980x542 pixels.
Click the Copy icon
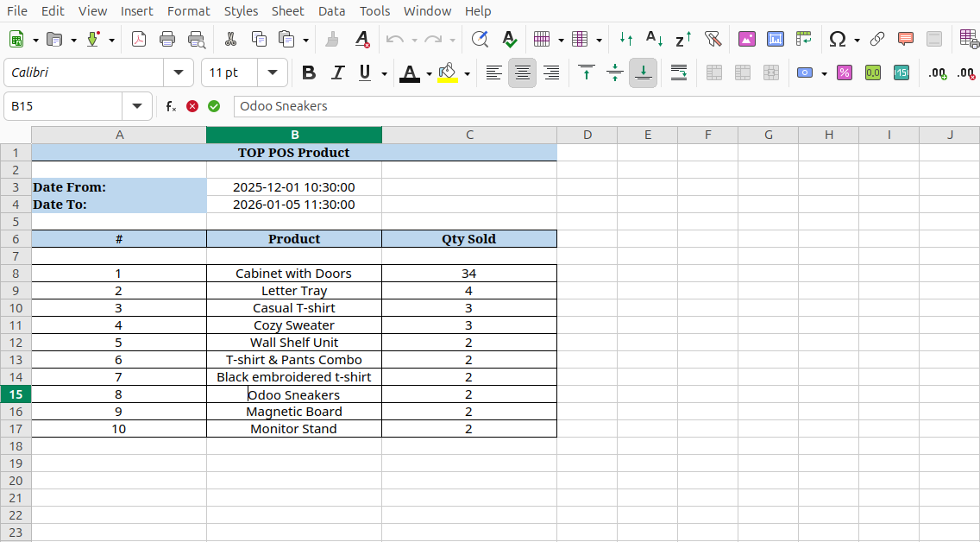coord(259,40)
